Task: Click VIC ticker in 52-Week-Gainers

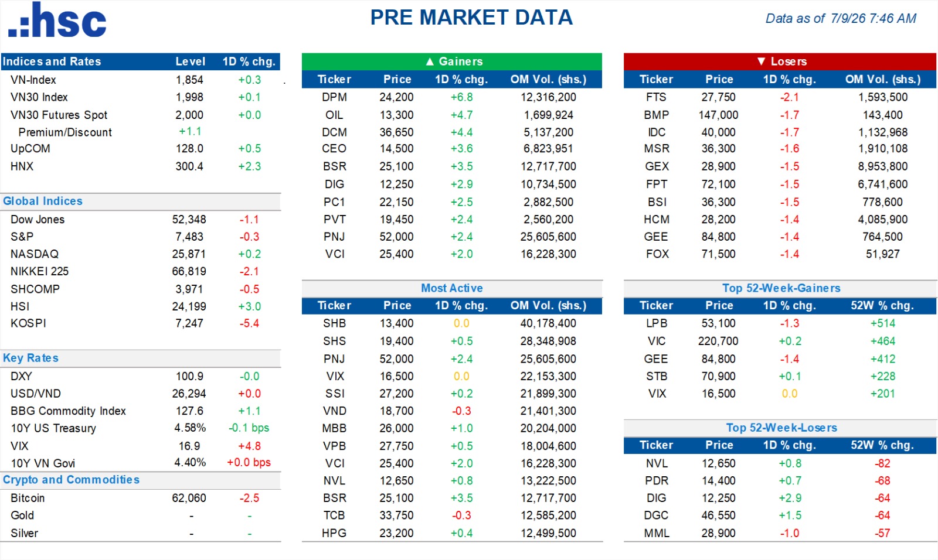Action: [x=657, y=341]
